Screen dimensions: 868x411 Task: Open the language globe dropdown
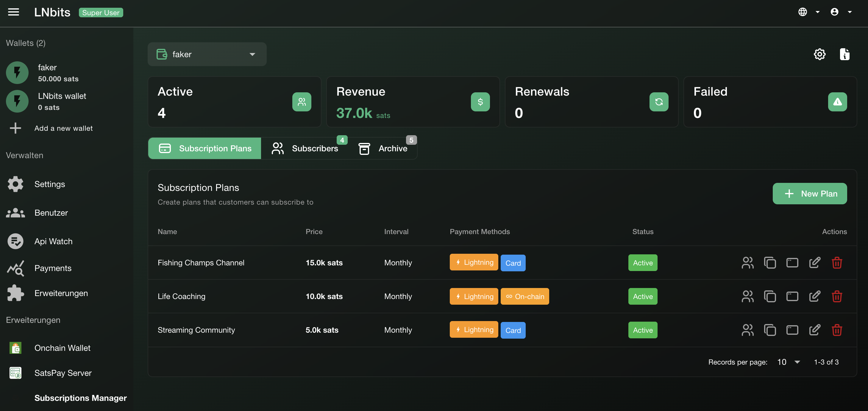808,12
